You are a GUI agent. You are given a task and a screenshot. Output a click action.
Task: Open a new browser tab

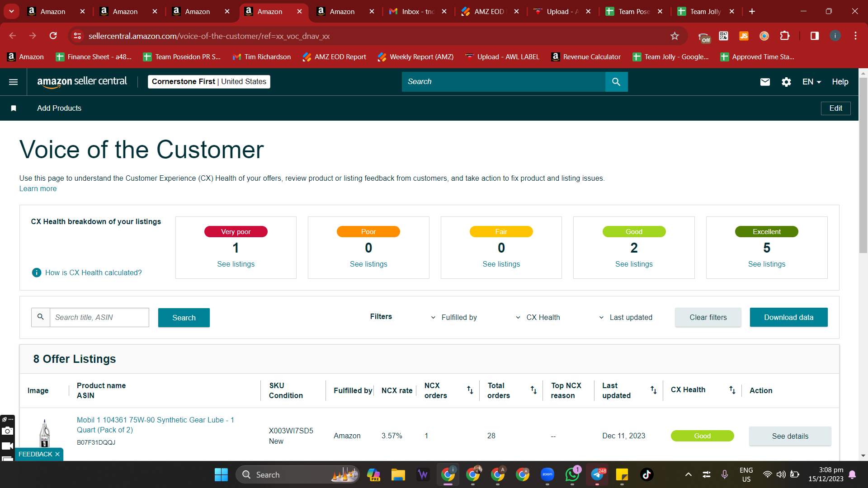click(x=752, y=11)
